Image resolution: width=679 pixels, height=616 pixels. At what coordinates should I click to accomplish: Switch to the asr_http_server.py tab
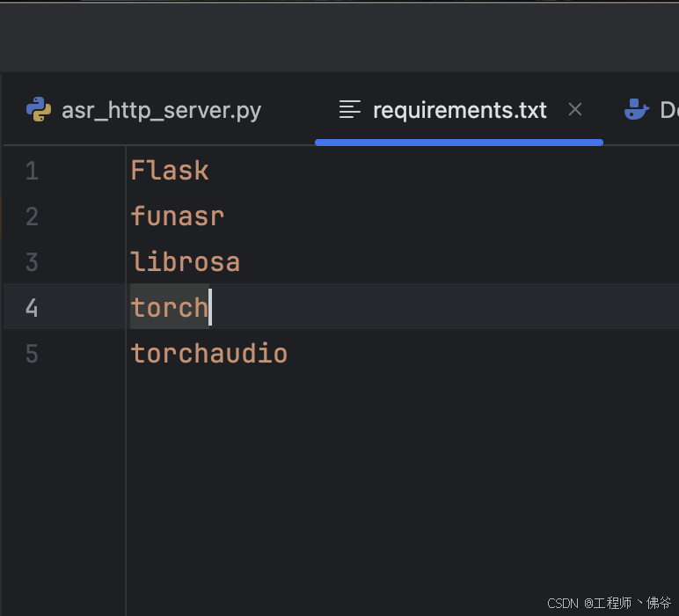(143, 110)
